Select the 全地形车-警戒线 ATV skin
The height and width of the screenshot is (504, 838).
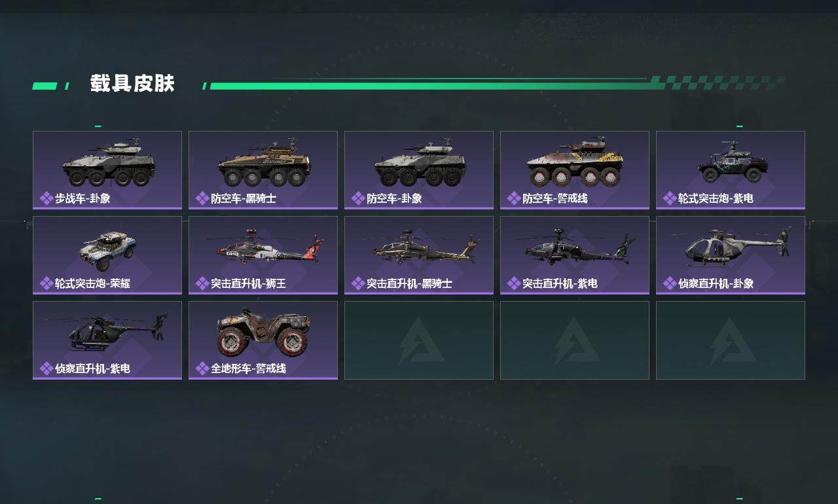pos(263,340)
